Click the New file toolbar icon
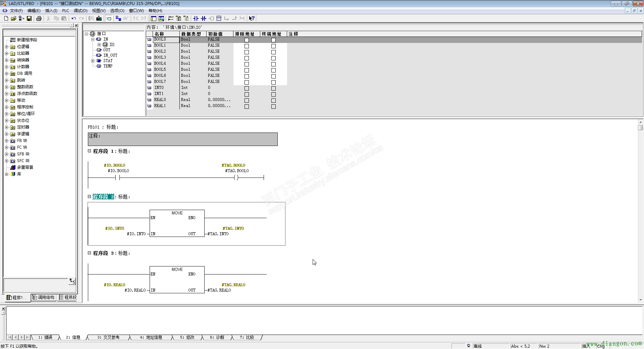 pos(6,18)
